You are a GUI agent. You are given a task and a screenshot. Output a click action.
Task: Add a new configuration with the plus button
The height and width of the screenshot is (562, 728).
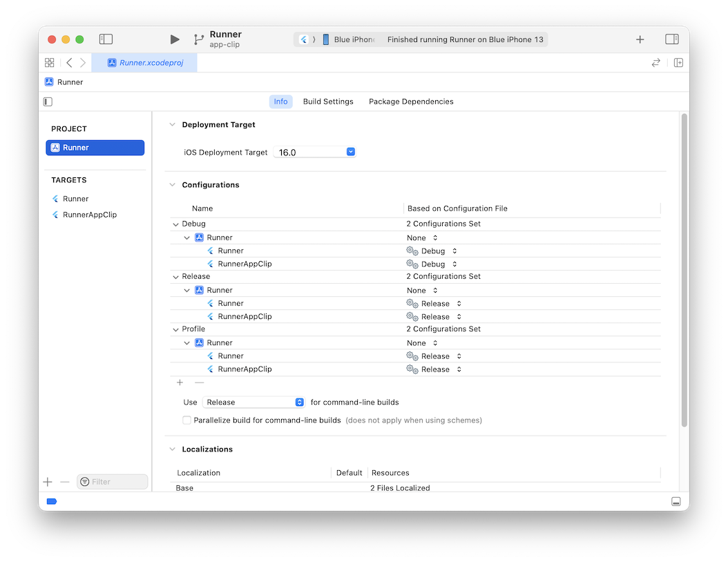[x=180, y=382]
